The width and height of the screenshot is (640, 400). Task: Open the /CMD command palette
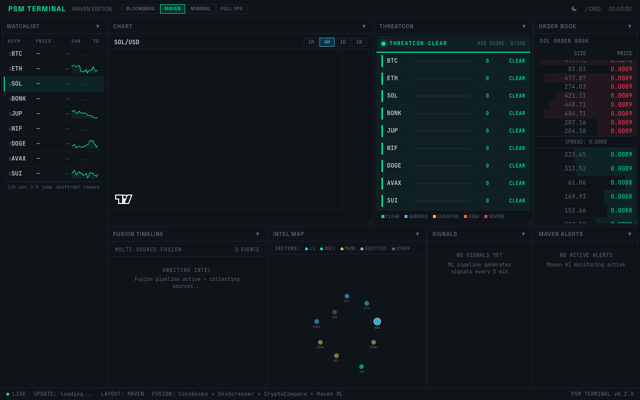592,9
